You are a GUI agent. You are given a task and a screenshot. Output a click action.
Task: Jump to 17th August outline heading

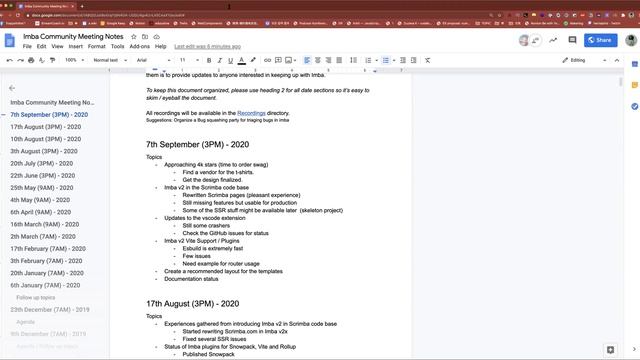coord(46,127)
